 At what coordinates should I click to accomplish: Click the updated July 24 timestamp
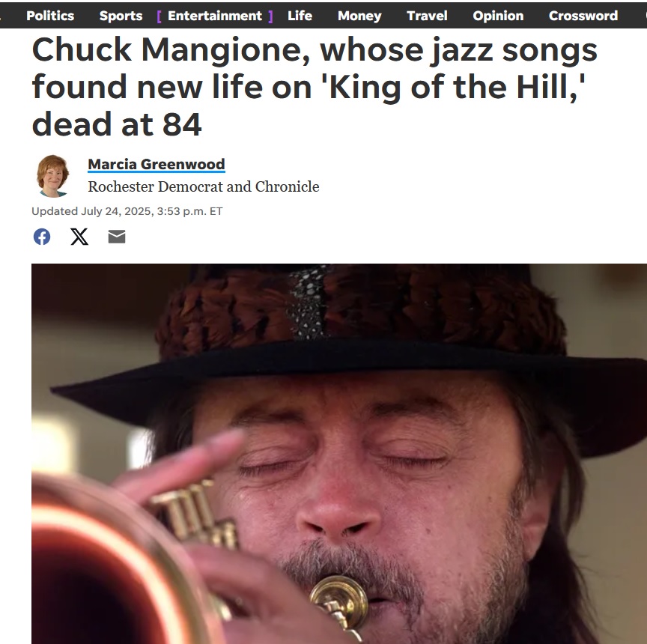tap(127, 211)
